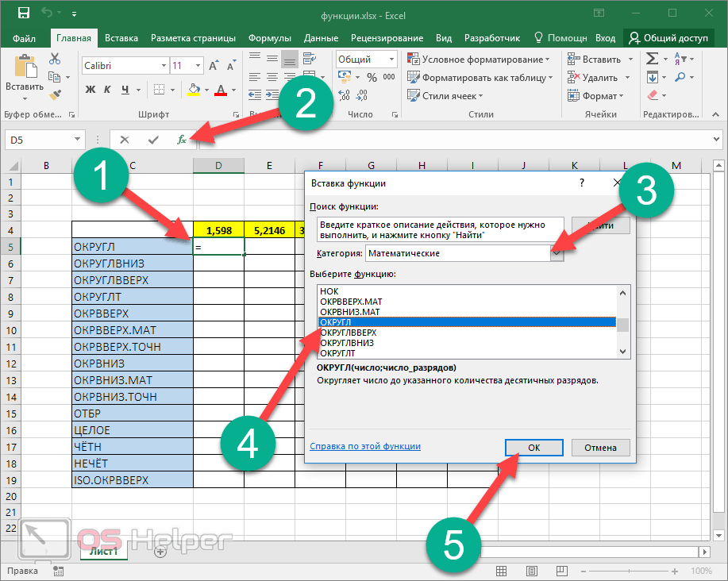Viewport: 728px width, 581px height.
Task: Save the workbook with the floppy disk icon
Action: point(23,13)
